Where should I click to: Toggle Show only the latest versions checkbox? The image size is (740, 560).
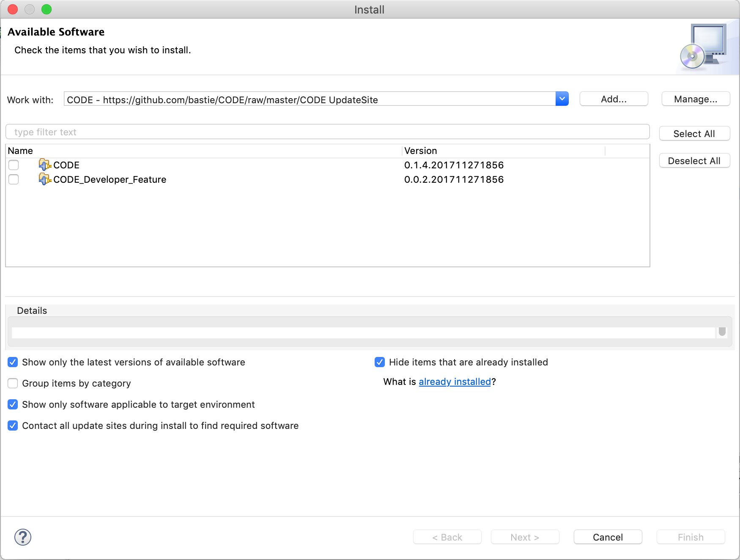pyautogui.click(x=13, y=362)
